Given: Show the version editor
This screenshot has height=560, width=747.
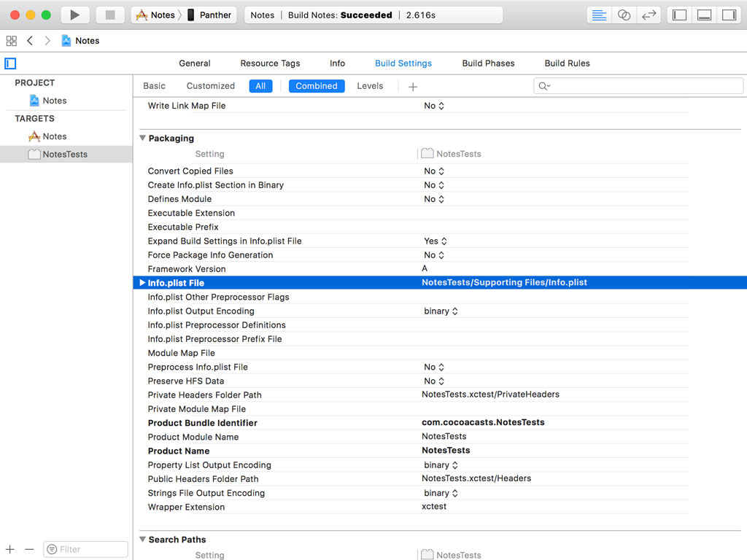Looking at the screenshot, I should point(649,15).
